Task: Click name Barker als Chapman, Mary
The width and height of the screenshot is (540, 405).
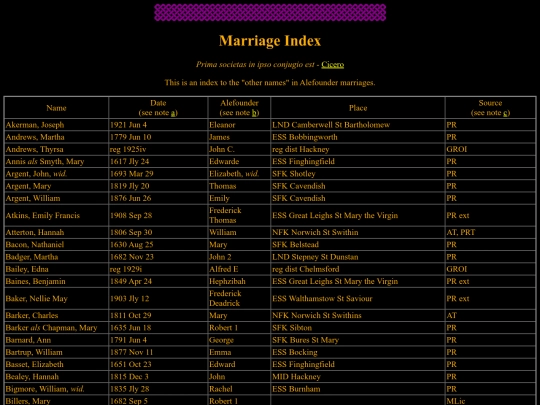Action: pyautogui.click(x=51, y=328)
